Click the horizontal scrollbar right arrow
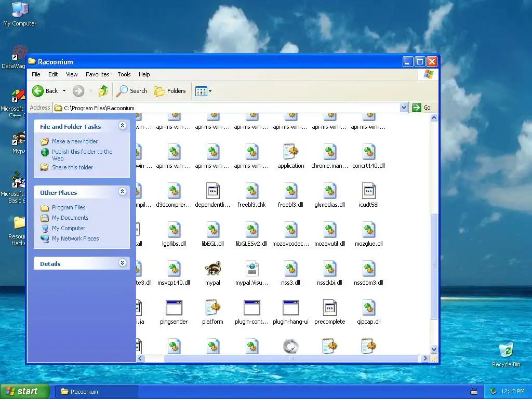 point(425,358)
